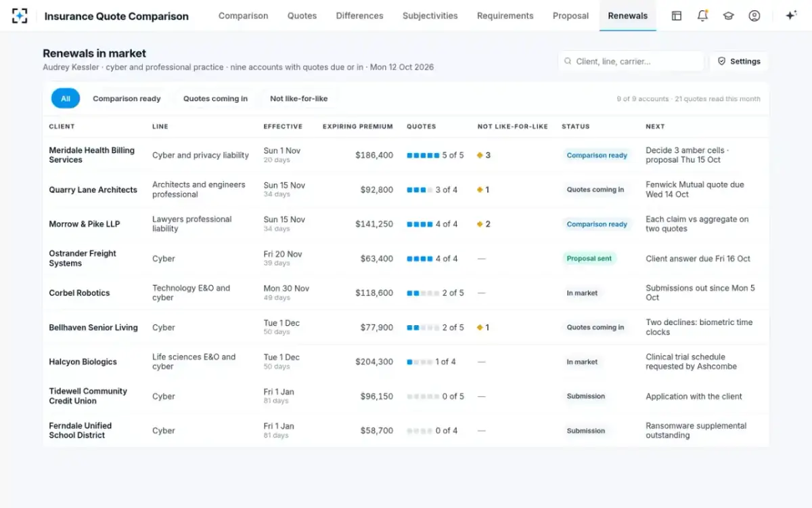Sort by Expiring Premium column header
Screen dimensions: 812x508
357,127
